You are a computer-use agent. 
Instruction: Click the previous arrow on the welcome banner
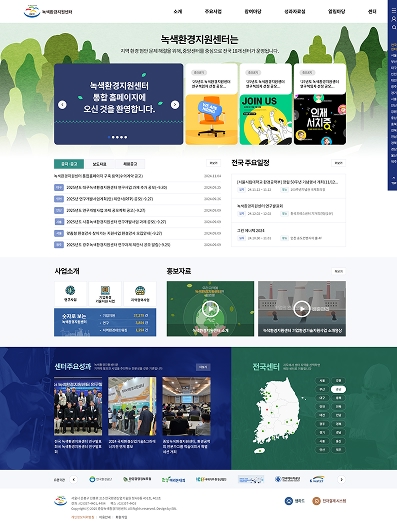tap(62, 105)
